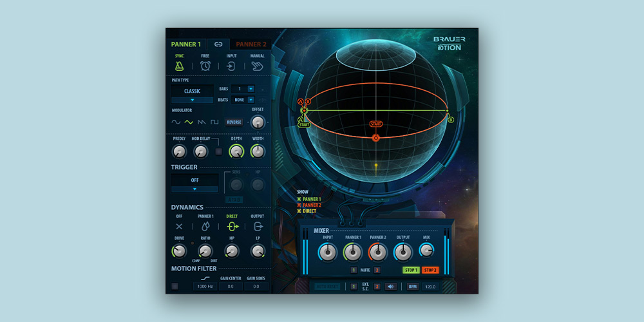This screenshot has width=644, height=322.
Task: Turn Dynamics off with the X icon
Action: [x=179, y=227]
